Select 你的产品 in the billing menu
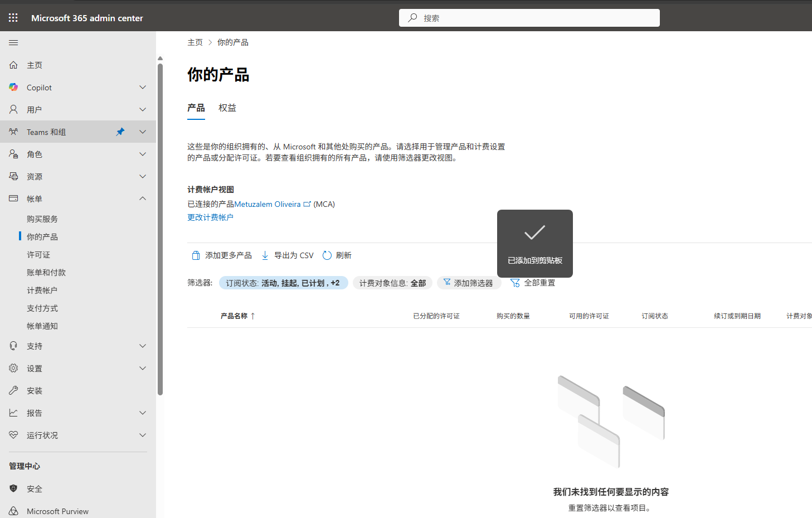This screenshot has height=518, width=812. 42,237
